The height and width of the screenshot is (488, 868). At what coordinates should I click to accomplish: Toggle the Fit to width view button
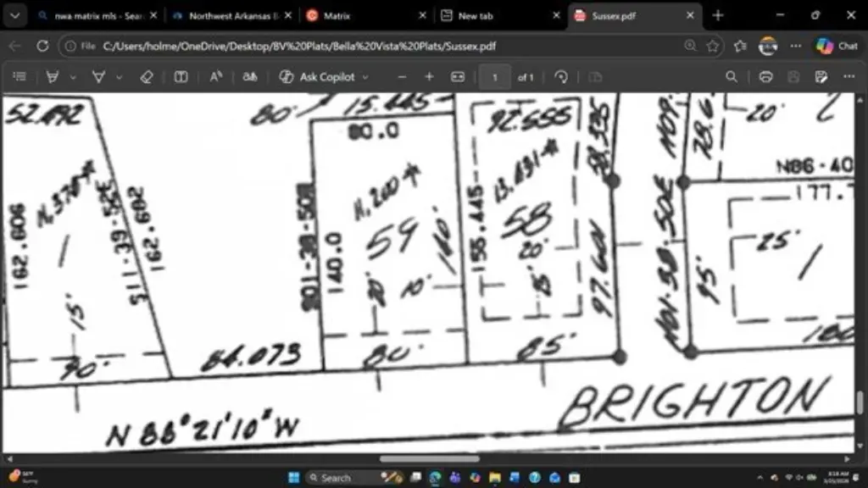(458, 77)
